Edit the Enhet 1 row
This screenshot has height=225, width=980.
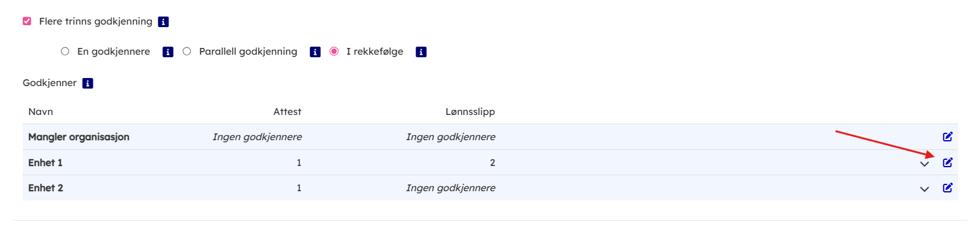[947, 162]
